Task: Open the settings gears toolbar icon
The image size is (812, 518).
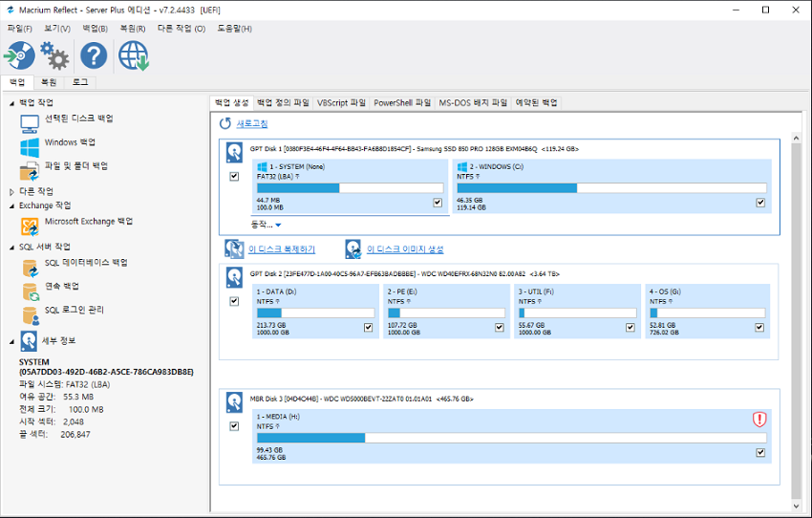Action: [54, 55]
